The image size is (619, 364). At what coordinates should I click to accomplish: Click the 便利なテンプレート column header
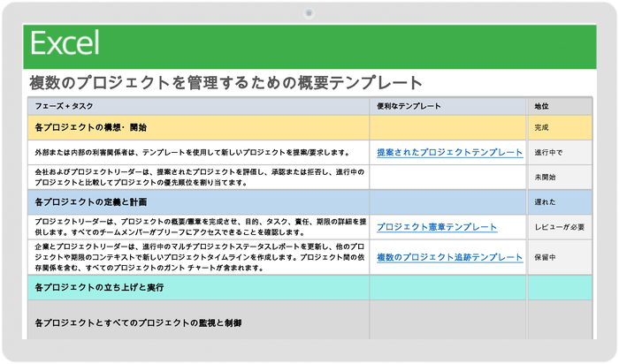(448, 106)
